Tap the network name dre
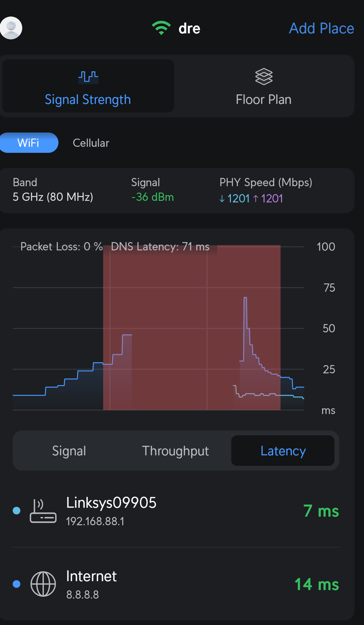 (189, 29)
